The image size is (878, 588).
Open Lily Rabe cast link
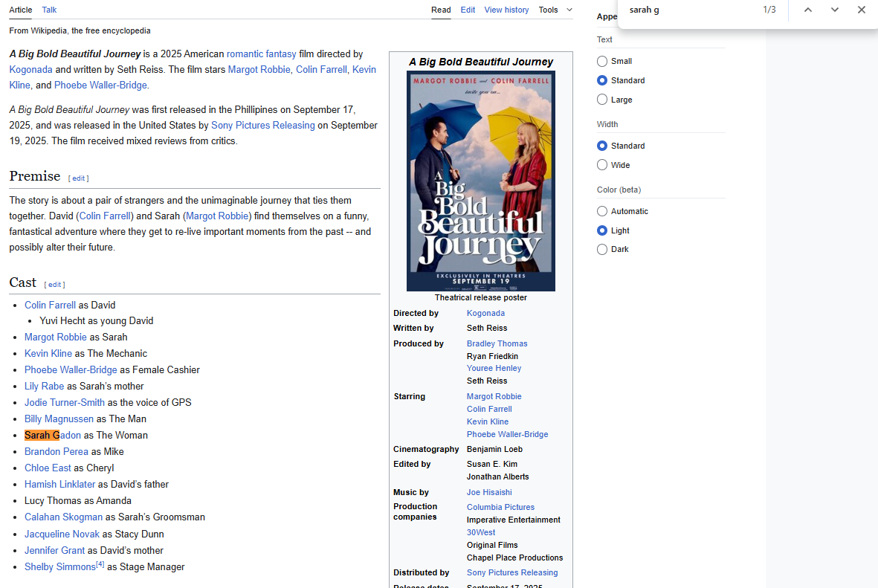point(45,387)
